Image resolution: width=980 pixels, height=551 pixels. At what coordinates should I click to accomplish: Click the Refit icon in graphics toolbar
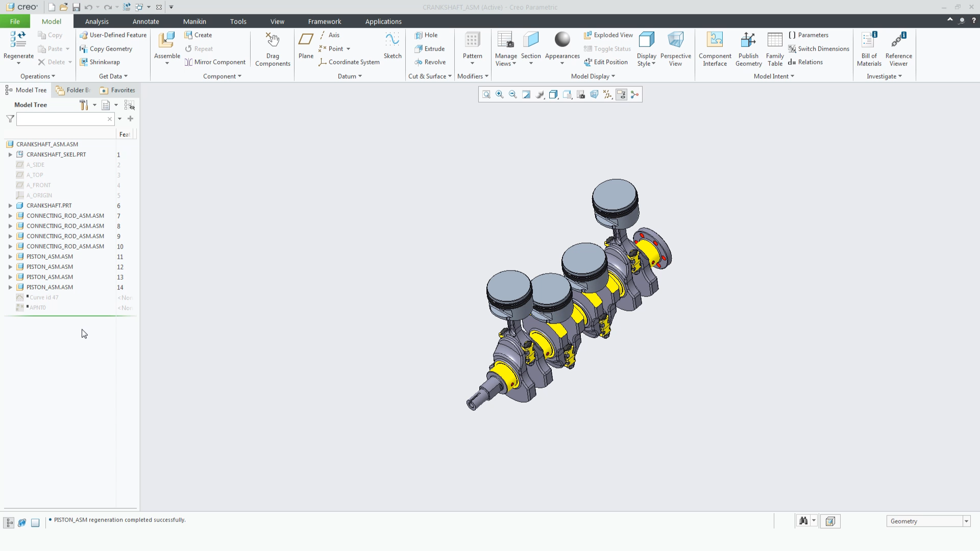click(x=486, y=94)
